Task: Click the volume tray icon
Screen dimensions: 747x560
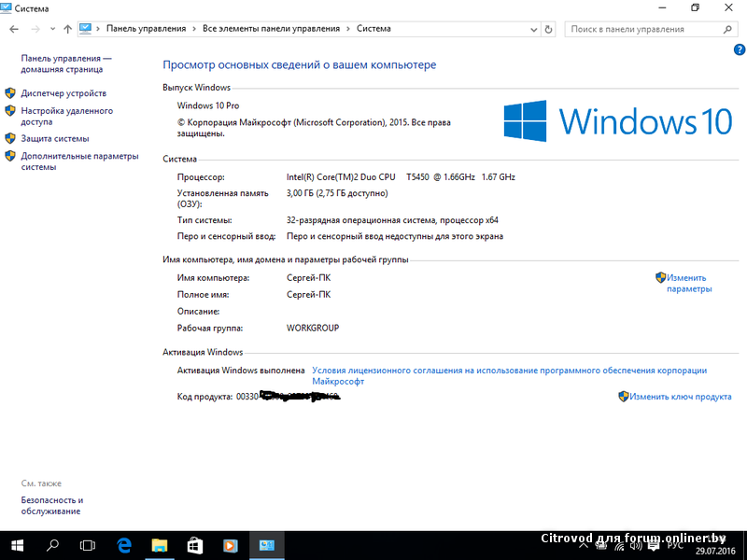Action: tap(636, 545)
